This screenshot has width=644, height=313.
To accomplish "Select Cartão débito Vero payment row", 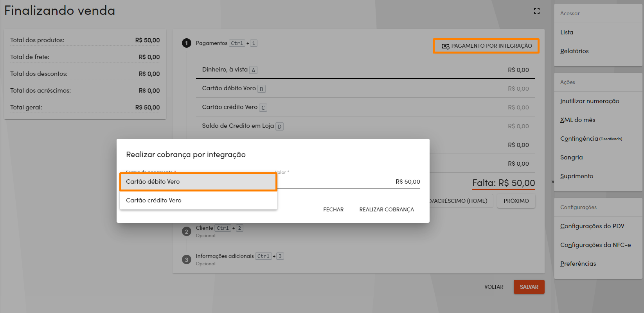I will pos(365,88).
